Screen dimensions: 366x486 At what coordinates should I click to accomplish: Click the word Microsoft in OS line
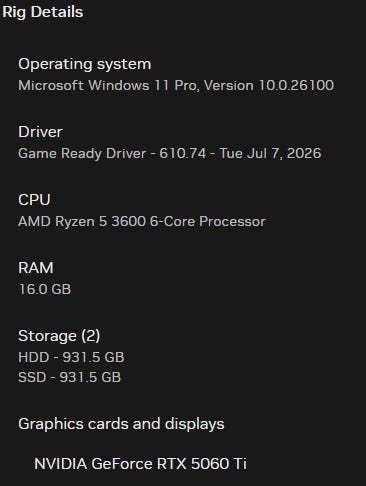click(51, 85)
